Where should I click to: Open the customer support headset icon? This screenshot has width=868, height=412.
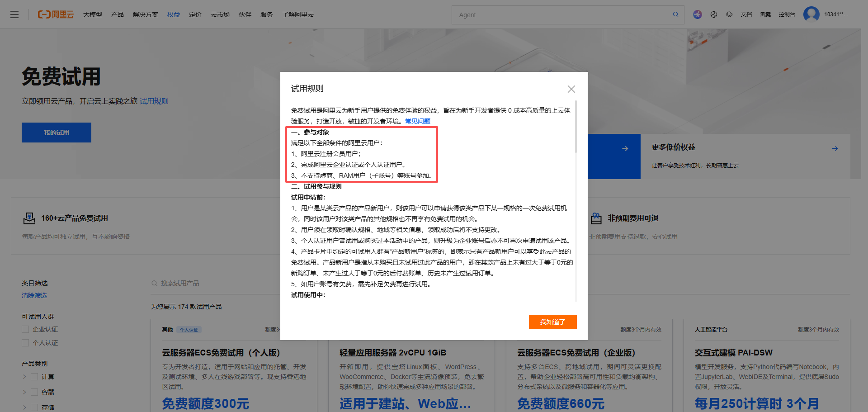point(729,14)
